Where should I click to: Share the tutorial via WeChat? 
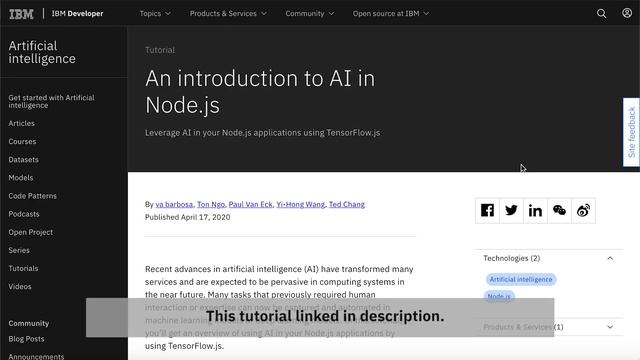click(559, 211)
